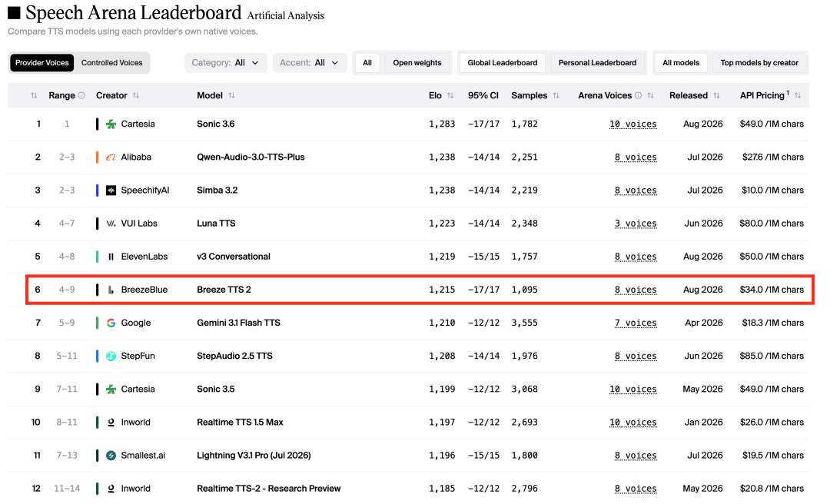Switch to Controlled Voices toggle

pos(111,63)
